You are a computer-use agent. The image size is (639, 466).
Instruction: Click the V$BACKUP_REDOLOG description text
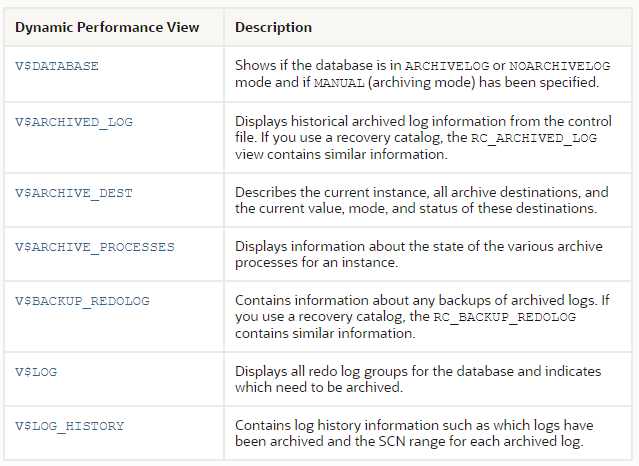coord(422,317)
